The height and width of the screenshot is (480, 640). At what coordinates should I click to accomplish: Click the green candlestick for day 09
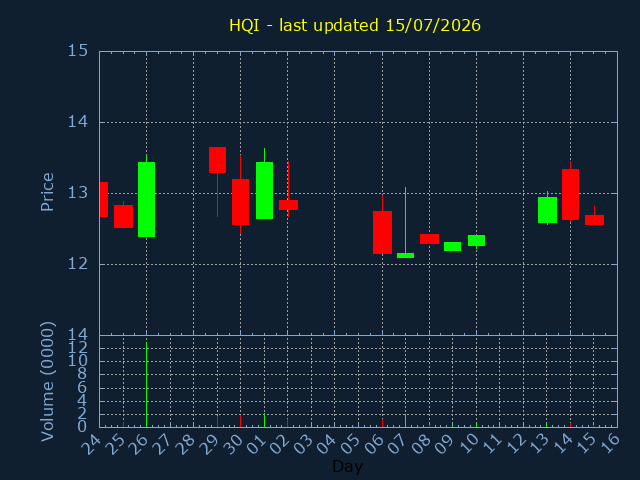(x=452, y=246)
